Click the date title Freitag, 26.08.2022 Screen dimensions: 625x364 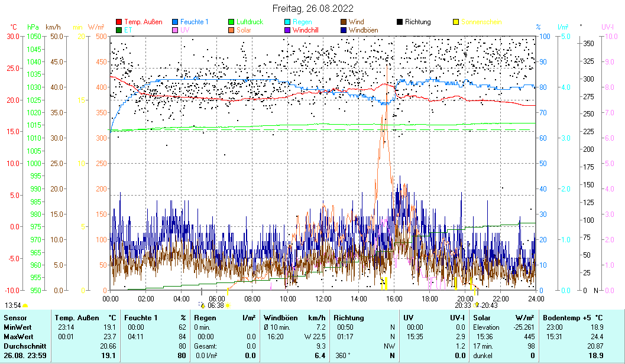(313, 8)
